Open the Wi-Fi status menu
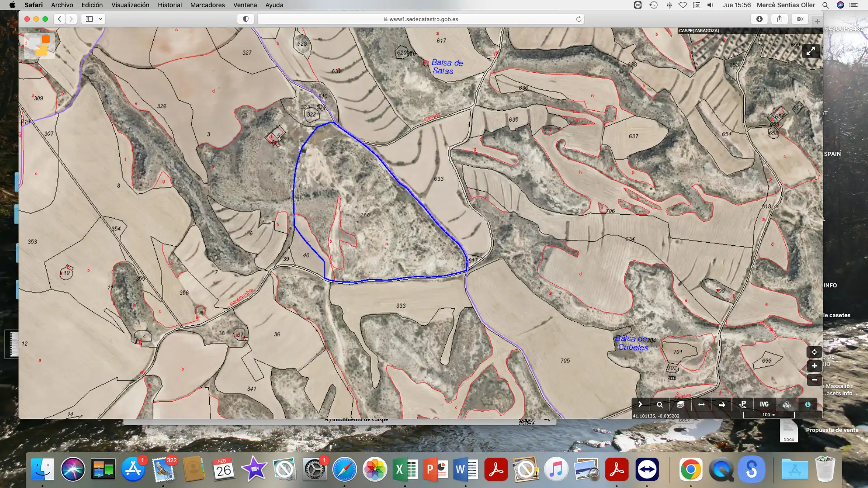Viewport: 868px width, 488px height. point(683,5)
